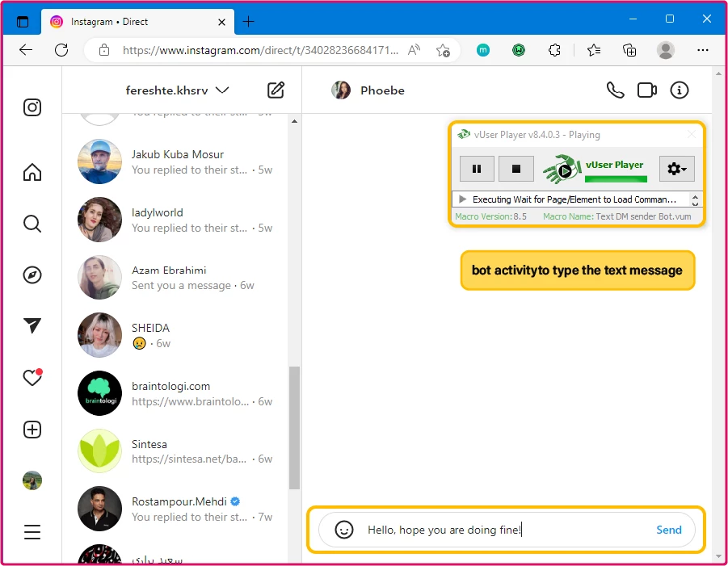
Task: Open a new browser tab
Action: tap(248, 21)
